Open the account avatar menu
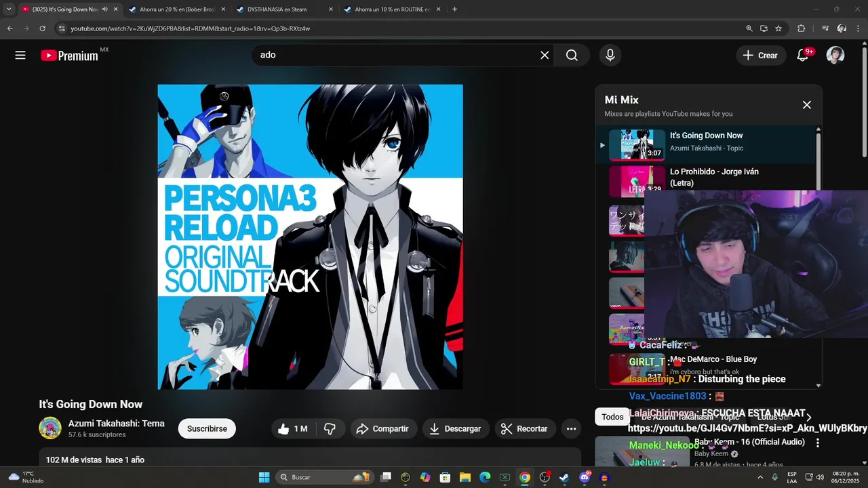This screenshot has width=868, height=488. (x=835, y=56)
